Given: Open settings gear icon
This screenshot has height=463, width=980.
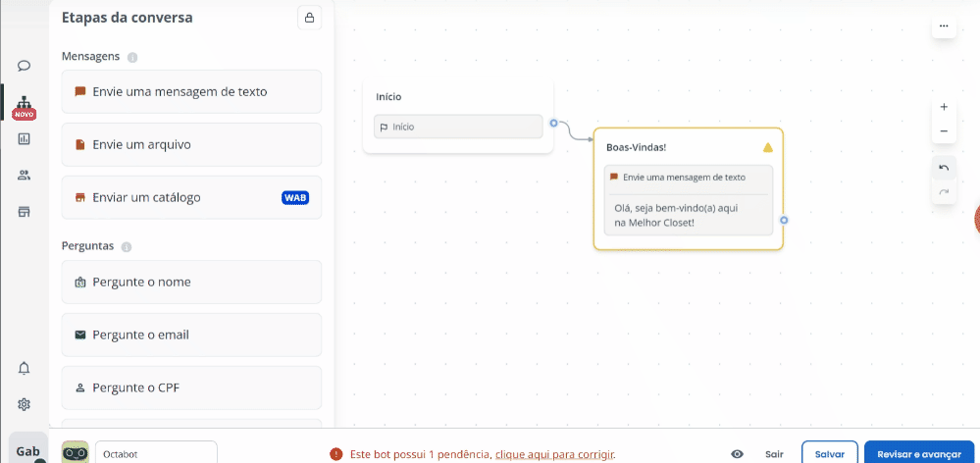Looking at the screenshot, I should click(x=24, y=404).
